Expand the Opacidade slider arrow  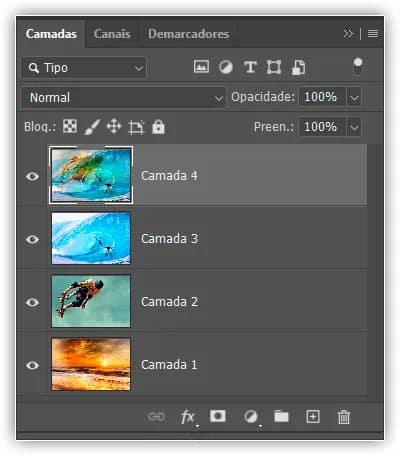[354, 98]
